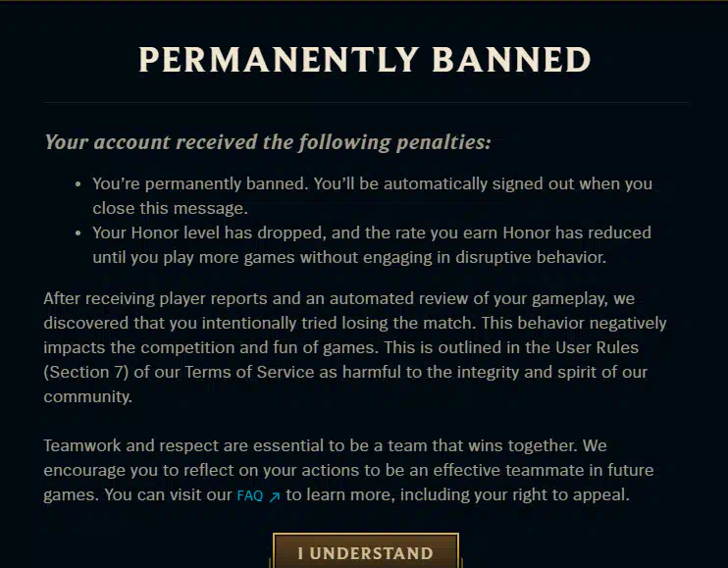The image size is (728, 568).
Task: Click the "right to appeal" text
Action: click(x=572, y=495)
